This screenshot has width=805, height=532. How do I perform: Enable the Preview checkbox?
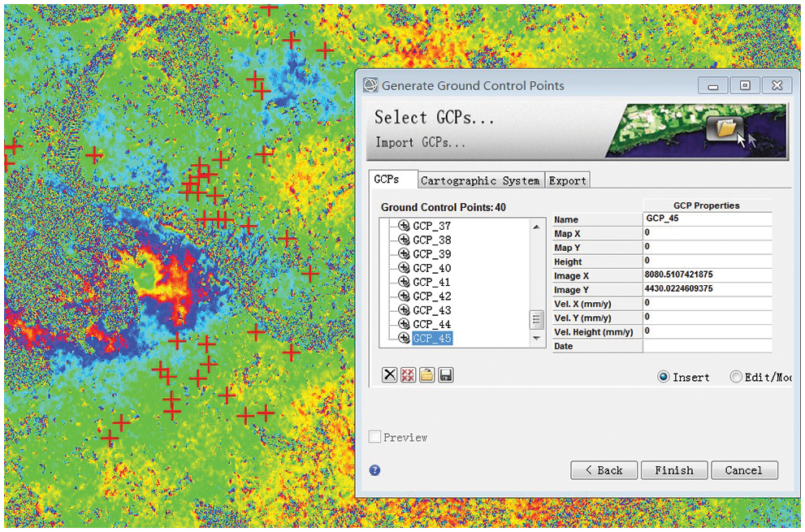click(375, 437)
